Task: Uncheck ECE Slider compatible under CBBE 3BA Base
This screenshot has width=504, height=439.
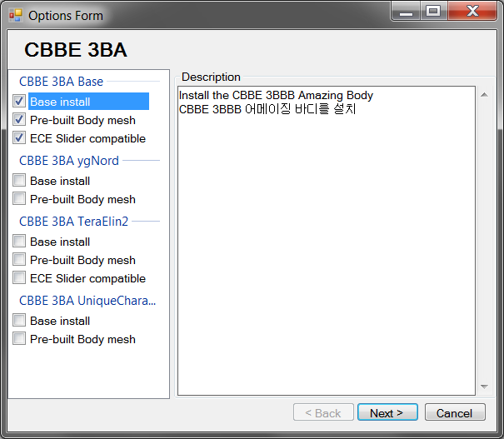Action: click(19, 138)
